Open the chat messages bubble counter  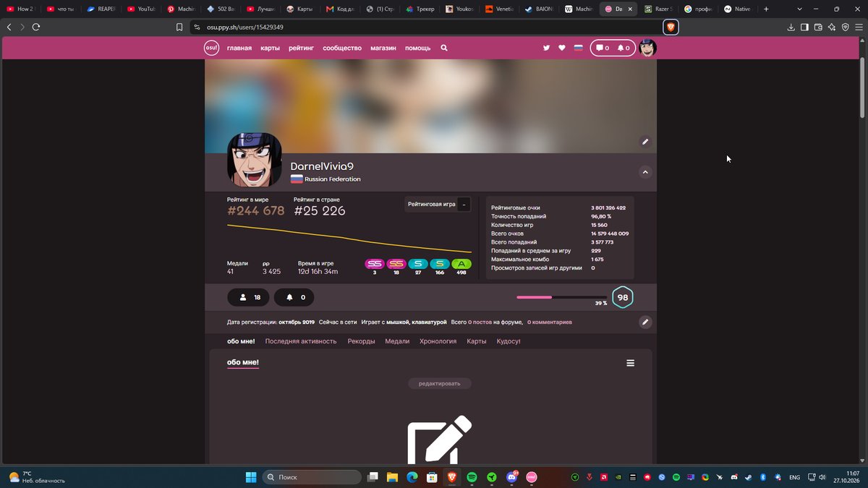click(x=602, y=48)
